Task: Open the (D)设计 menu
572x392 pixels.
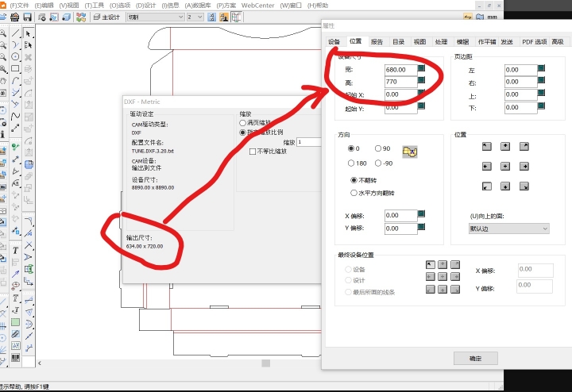Action: (146, 5)
